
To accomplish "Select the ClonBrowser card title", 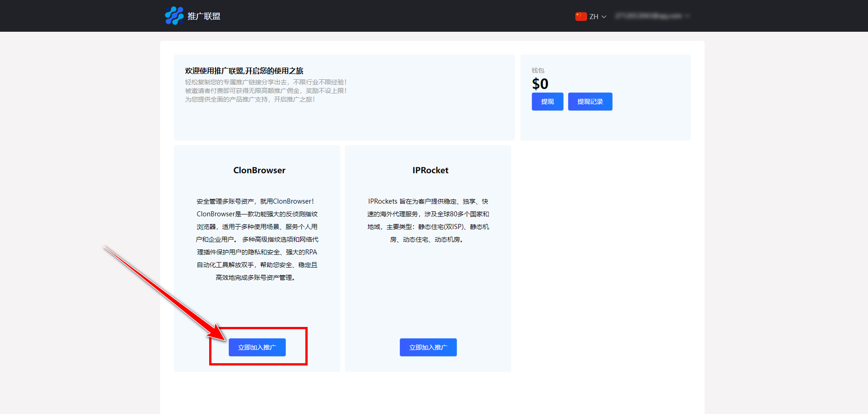I will coord(259,170).
